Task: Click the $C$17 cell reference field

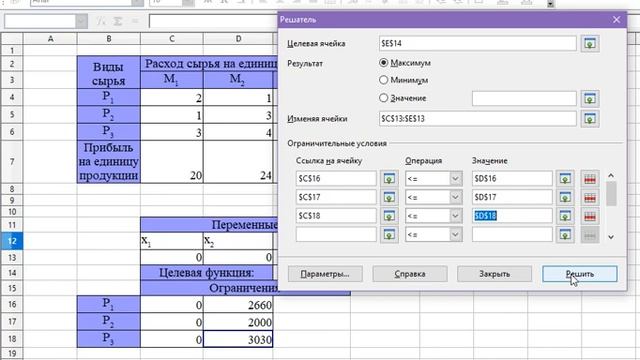Action: pos(336,198)
